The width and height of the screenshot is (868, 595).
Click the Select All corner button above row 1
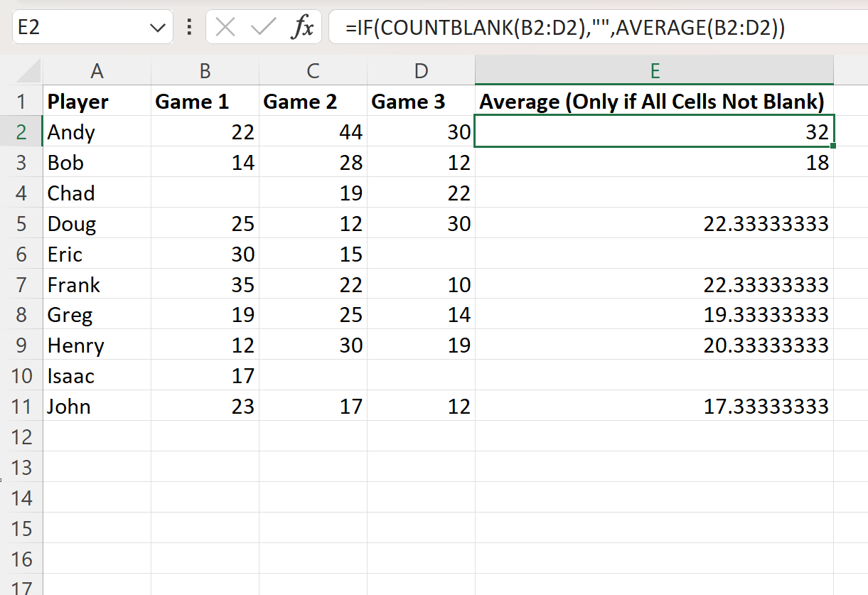point(26,71)
